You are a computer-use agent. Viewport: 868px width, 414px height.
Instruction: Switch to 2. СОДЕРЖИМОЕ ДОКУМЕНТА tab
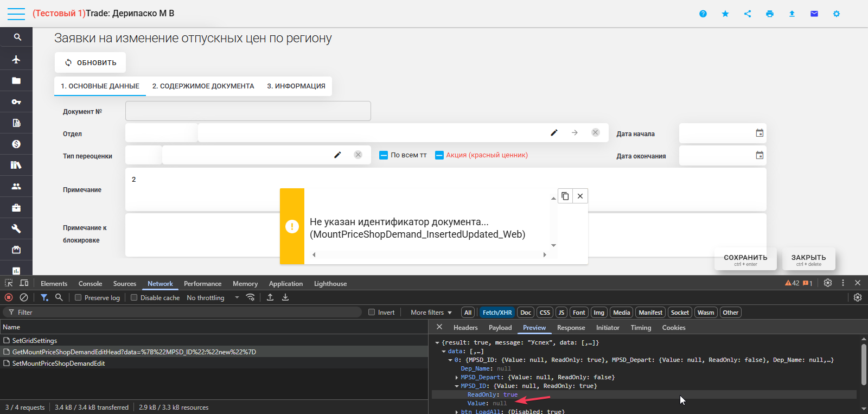click(x=203, y=86)
